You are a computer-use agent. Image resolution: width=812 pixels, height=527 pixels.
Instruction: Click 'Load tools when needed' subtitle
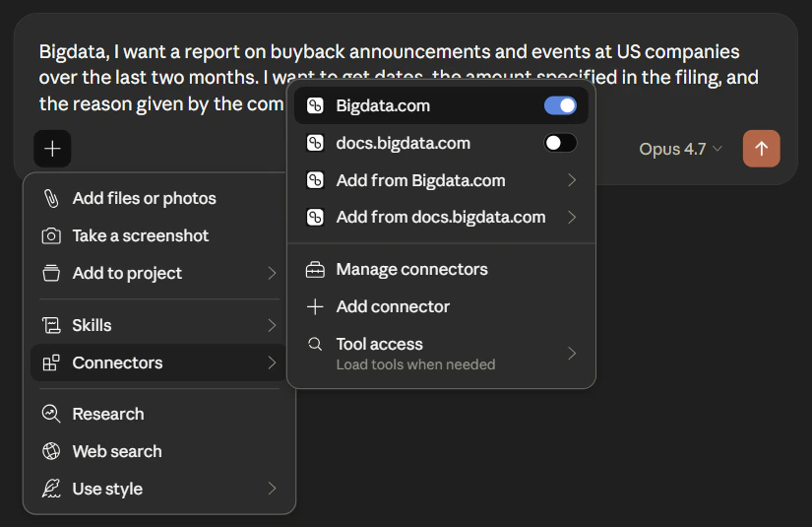point(415,364)
